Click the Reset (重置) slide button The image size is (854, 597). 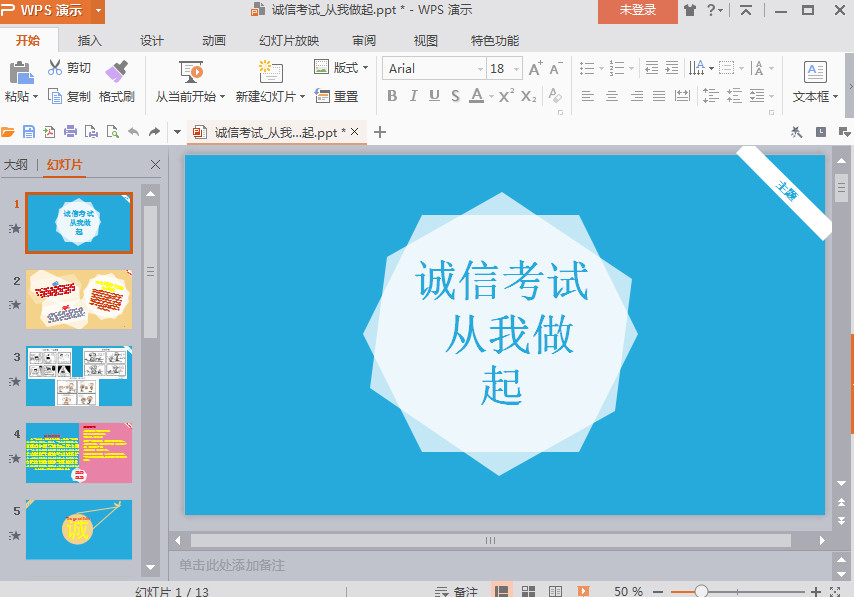tap(337, 96)
